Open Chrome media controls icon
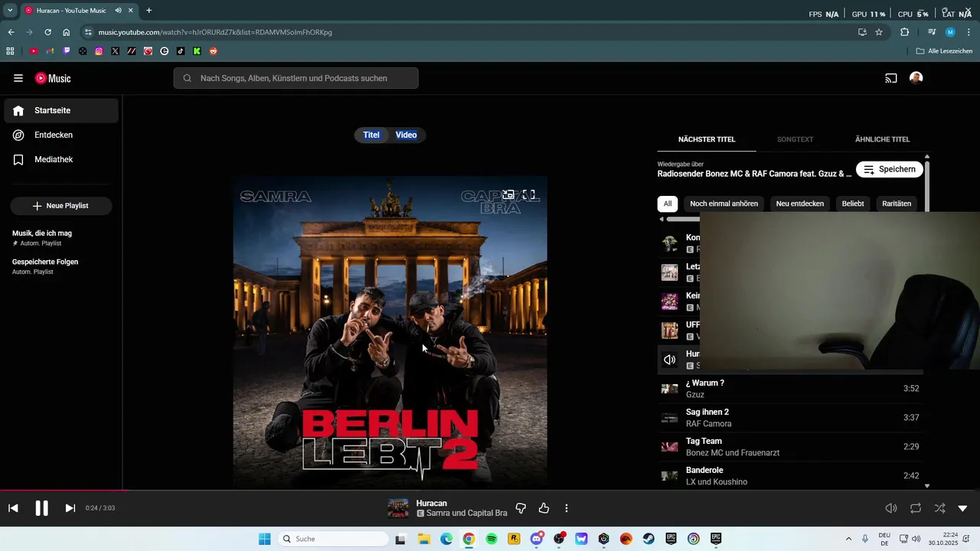This screenshot has height=551, width=980. click(x=932, y=32)
